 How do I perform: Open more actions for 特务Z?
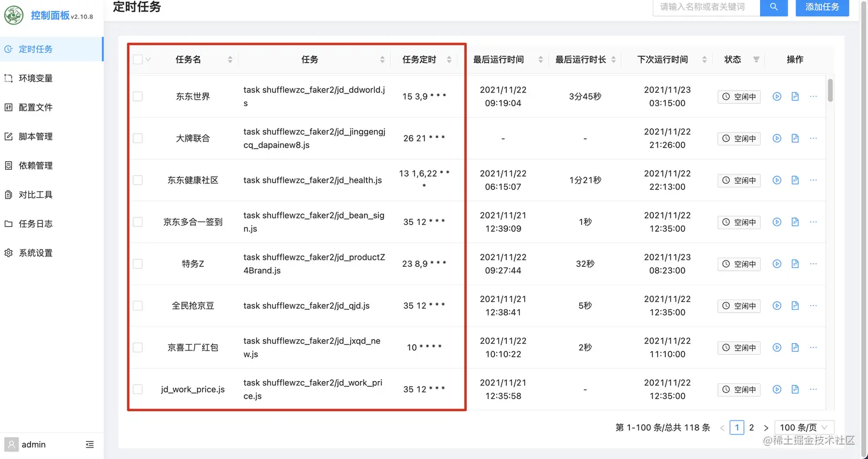pyautogui.click(x=813, y=264)
